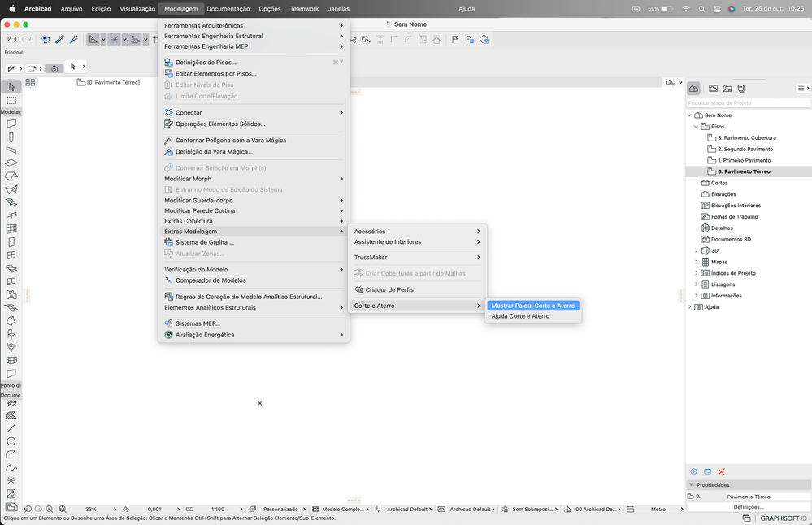Pick the eyedropper parameter tool

59,39
